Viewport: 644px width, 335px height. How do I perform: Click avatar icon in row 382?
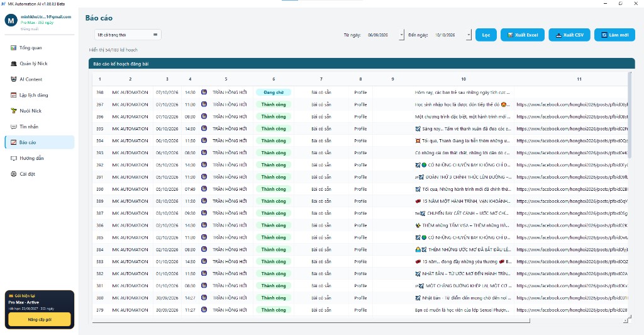pos(204,273)
